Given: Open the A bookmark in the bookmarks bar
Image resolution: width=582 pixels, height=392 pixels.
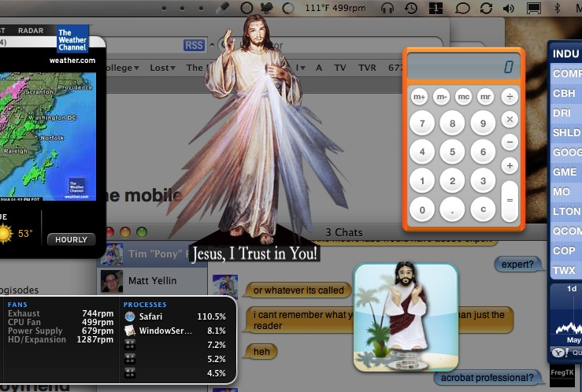Looking at the screenshot, I should (x=319, y=68).
